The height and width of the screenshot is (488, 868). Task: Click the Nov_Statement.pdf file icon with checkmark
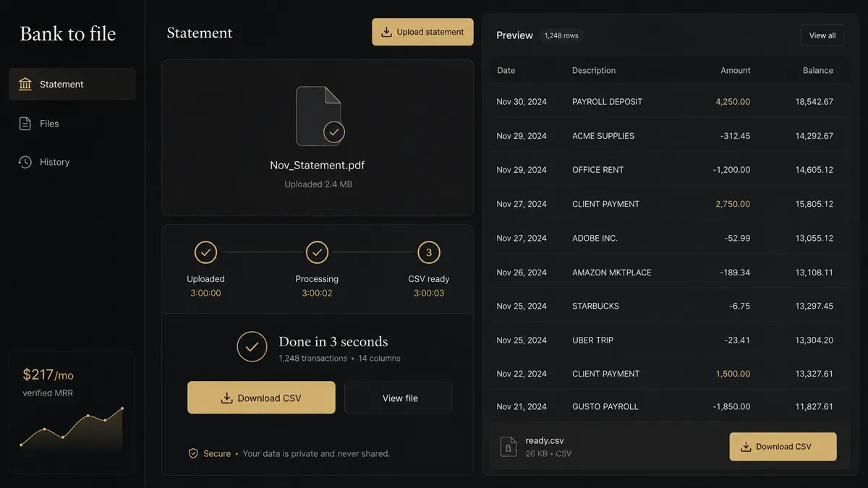[x=319, y=116]
